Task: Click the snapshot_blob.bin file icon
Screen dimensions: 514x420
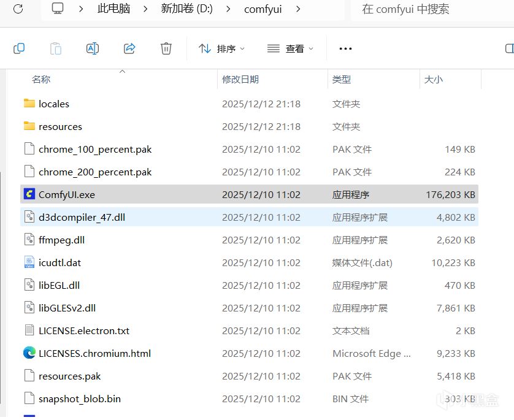Action: tap(29, 398)
